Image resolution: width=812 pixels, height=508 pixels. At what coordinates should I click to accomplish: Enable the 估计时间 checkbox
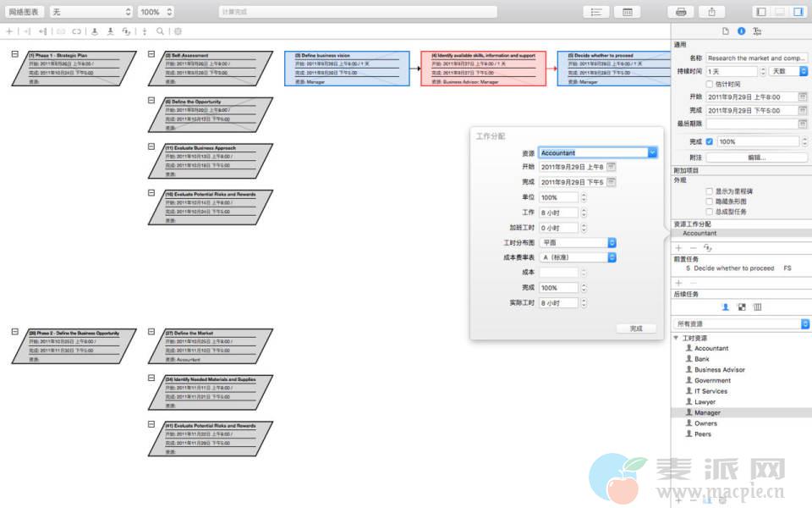pos(710,84)
